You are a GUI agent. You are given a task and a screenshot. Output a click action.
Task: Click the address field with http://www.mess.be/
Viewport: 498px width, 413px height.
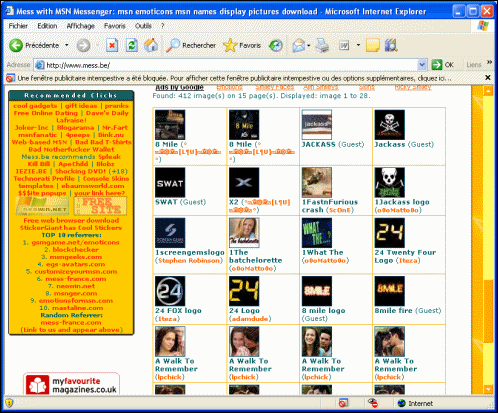pos(230,65)
